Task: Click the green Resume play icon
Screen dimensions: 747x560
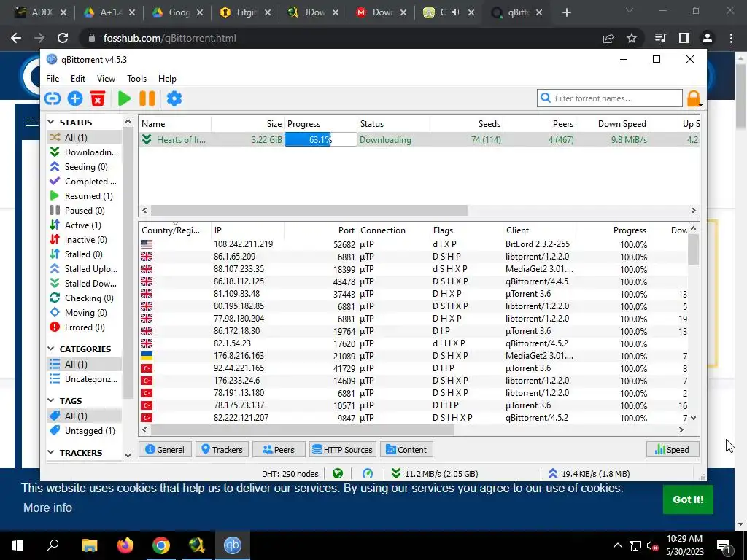Action: [x=124, y=98]
